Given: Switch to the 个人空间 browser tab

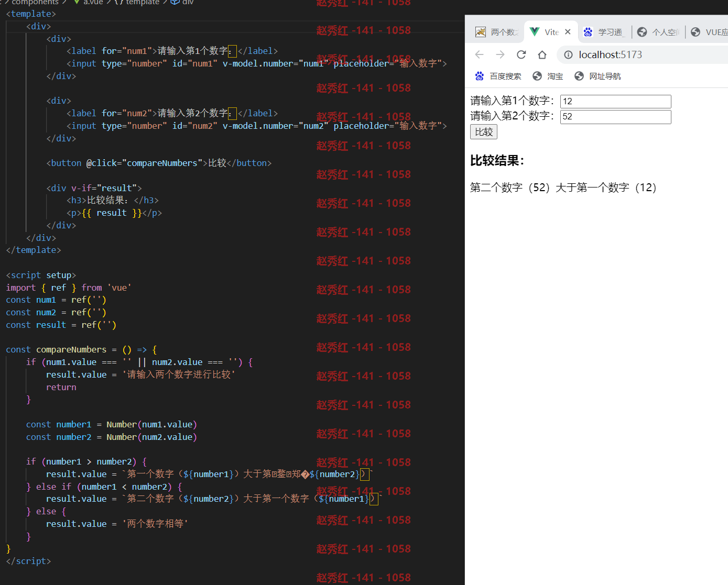Looking at the screenshot, I should (659, 32).
